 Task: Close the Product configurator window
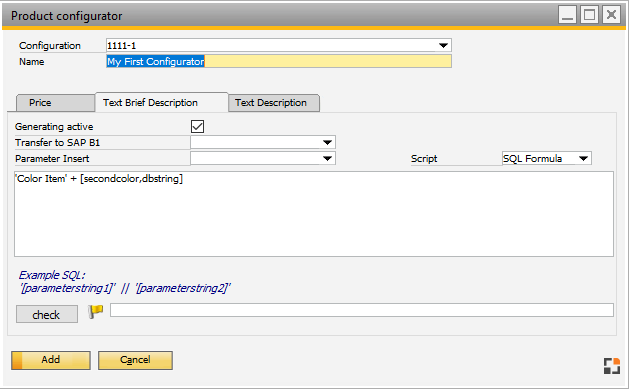click(611, 15)
